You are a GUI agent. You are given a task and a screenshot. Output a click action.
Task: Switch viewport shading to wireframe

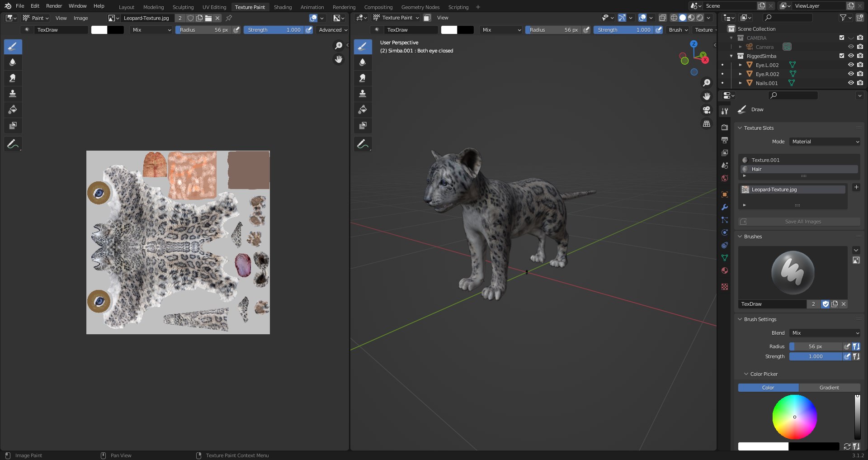pyautogui.click(x=674, y=18)
